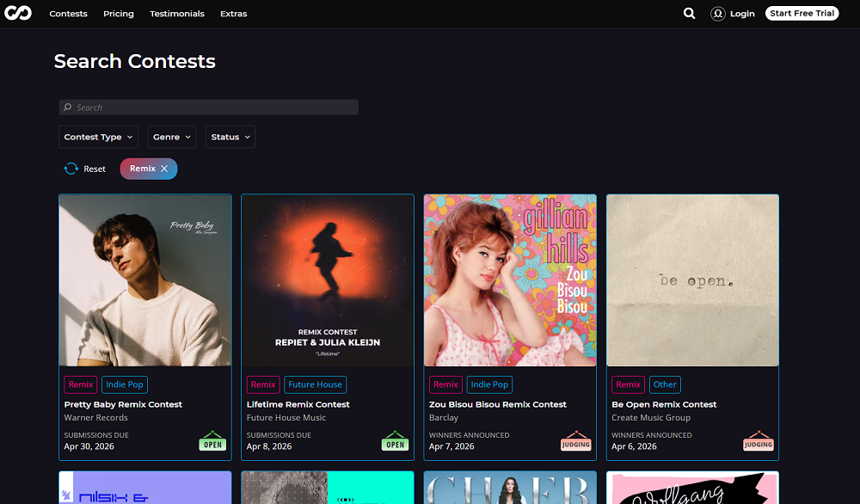Viewport: 860px width, 504px height.
Task: Open Lifetime Repiet & Julia Kleijn cover
Action: 328,280
